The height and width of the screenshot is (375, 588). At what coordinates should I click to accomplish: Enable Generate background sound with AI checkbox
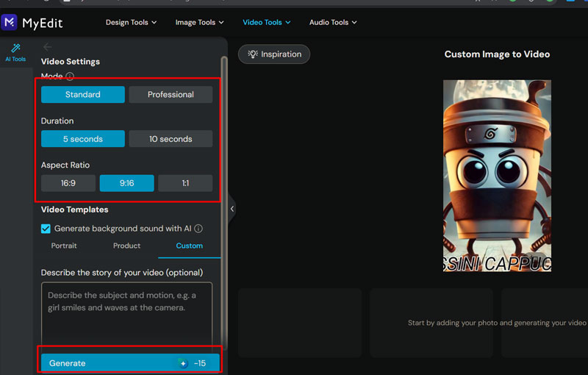46,229
